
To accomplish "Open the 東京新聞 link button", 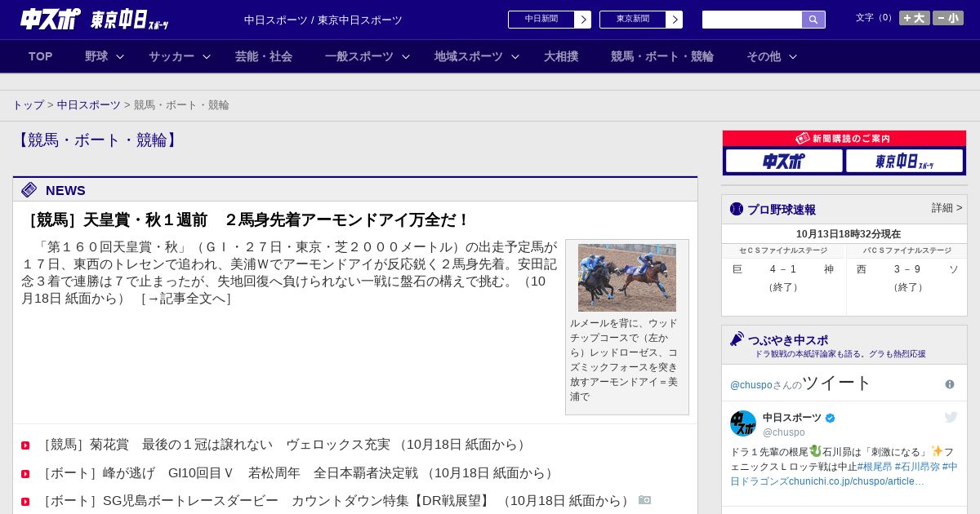I will tap(633, 20).
